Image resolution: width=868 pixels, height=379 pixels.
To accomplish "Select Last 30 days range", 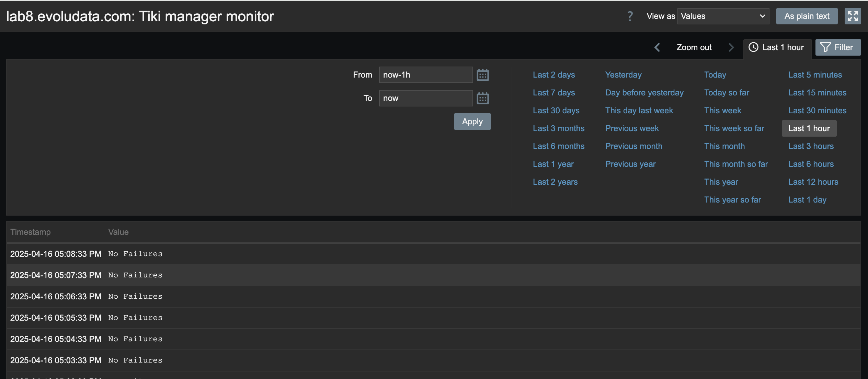I will (556, 111).
